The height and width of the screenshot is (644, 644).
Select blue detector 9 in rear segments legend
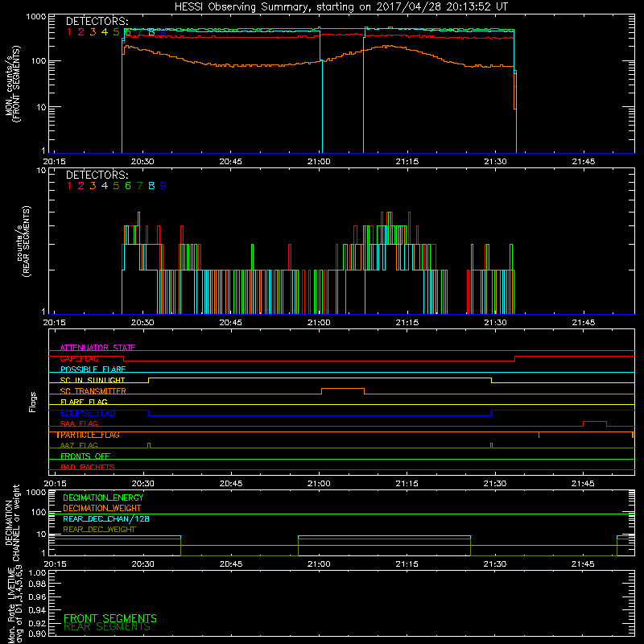tap(163, 186)
